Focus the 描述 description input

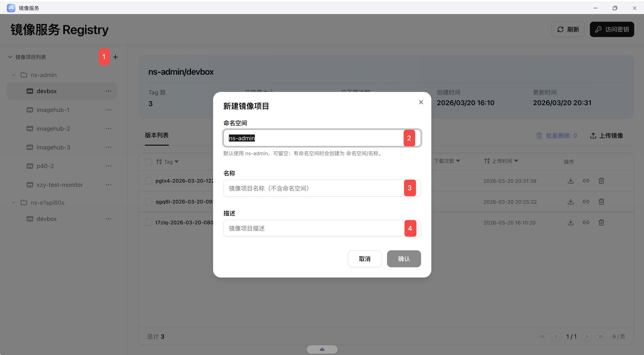click(x=322, y=228)
